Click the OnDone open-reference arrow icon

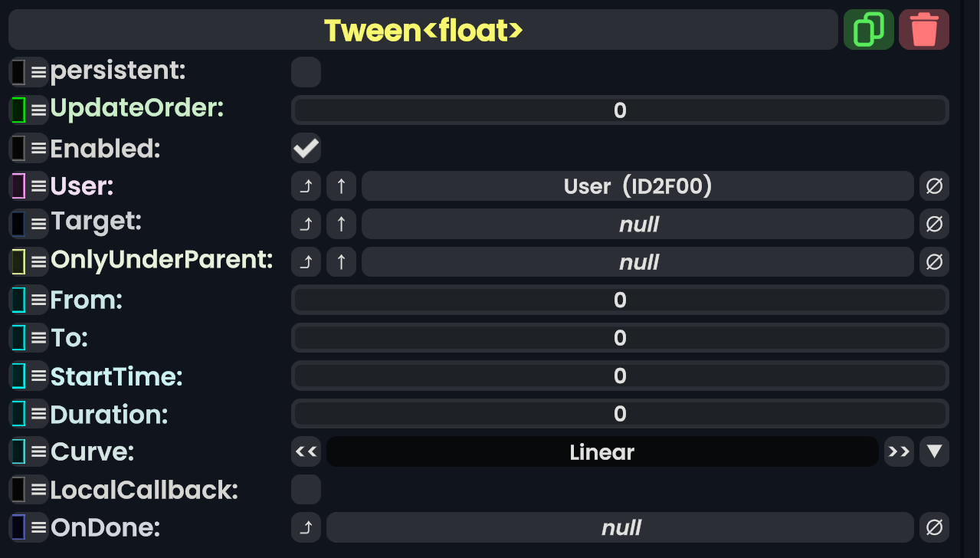coord(306,528)
